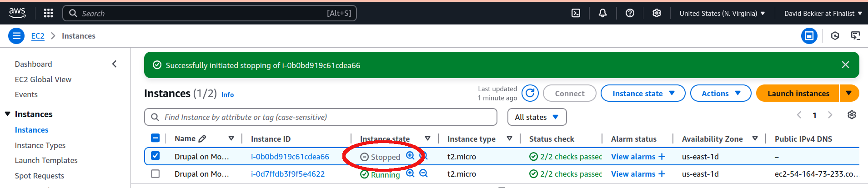Image resolution: width=868 pixels, height=188 pixels.
Task: Toggle the select-all header checkbox
Action: click(156, 138)
